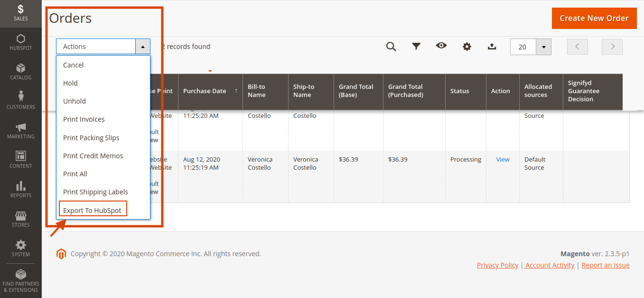Go to the next page of orders
The height and width of the screenshot is (298, 644).
(x=612, y=47)
